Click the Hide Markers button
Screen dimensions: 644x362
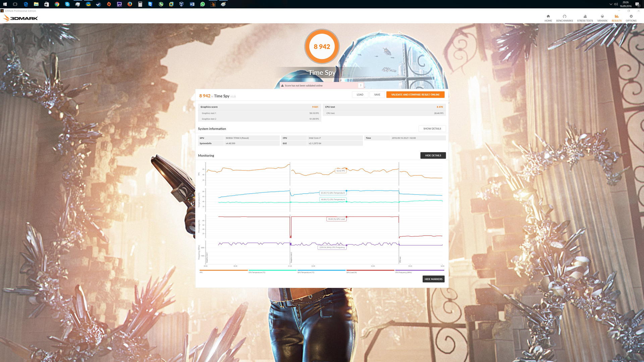[x=433, y=279]
